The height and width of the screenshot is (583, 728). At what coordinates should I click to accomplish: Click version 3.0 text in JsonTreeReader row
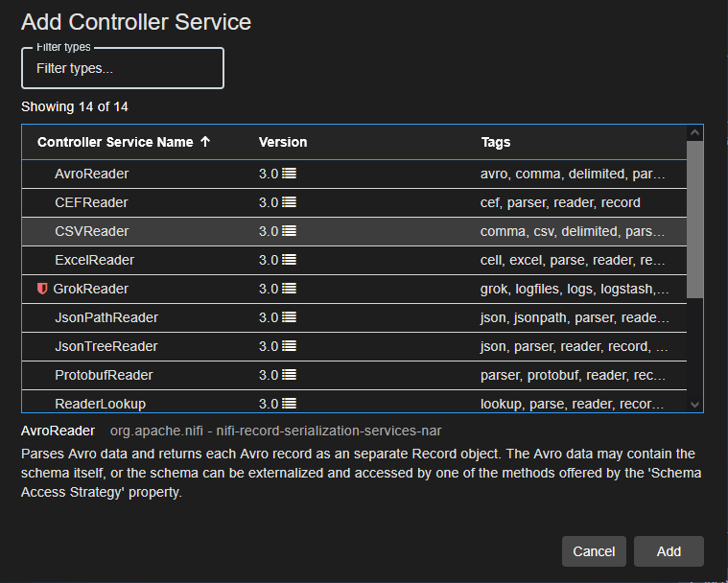coord(269,346)
